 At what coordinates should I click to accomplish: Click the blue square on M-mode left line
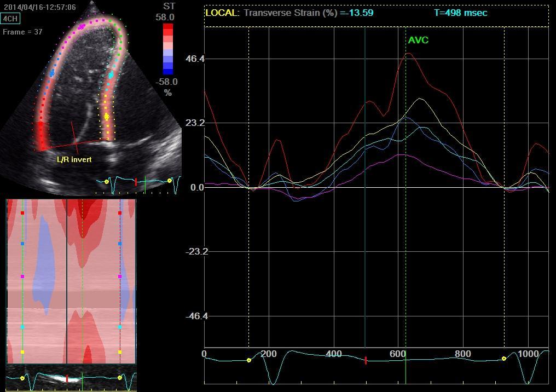pos(22,244)
